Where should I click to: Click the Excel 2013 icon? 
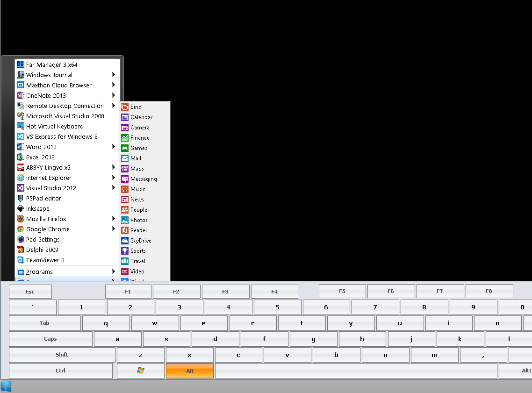[x=21, y=157]
